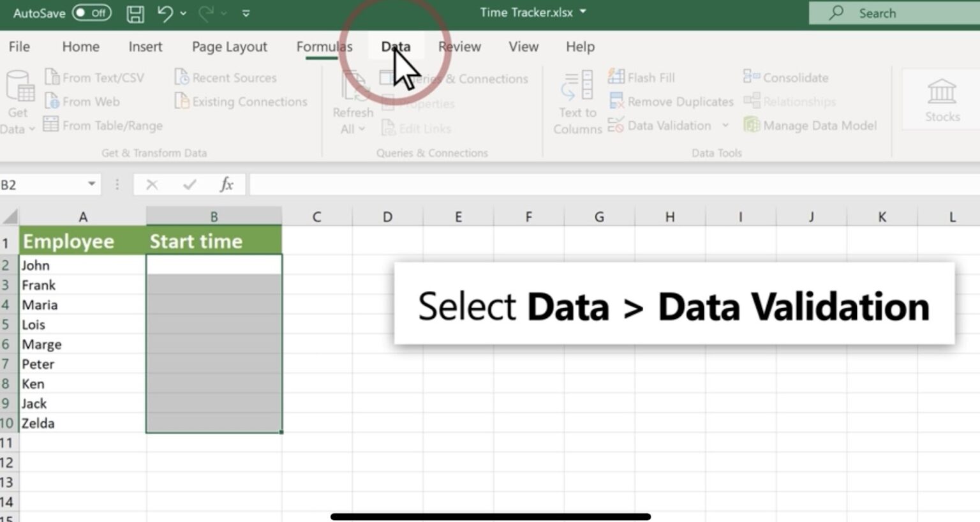Image resolution: width=980 pixels, height=522 pixels.
Task: Click the Consolidate icon
Action: pos(786,77)
